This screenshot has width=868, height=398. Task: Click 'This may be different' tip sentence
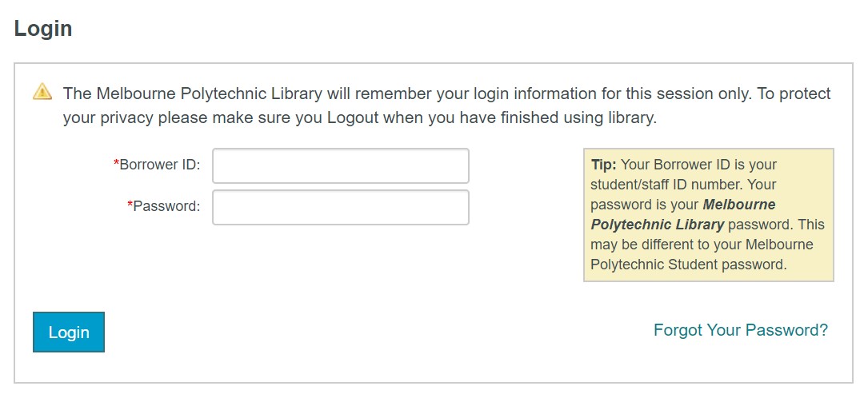point(707,245)
